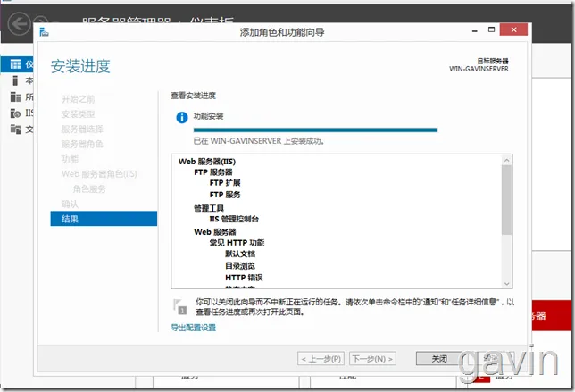Click the WIN-GAVINSERVER target server name
575x392 pixels.
pos(479,69)
